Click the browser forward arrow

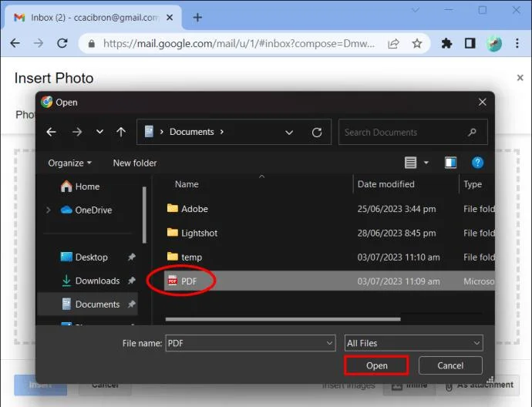39,43
